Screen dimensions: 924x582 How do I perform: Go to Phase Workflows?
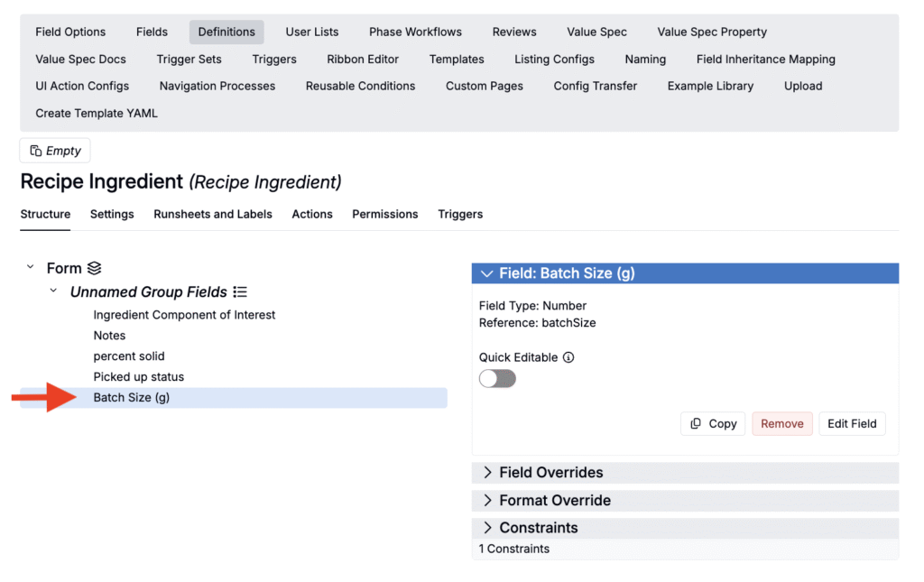click(x=415, y=32)
